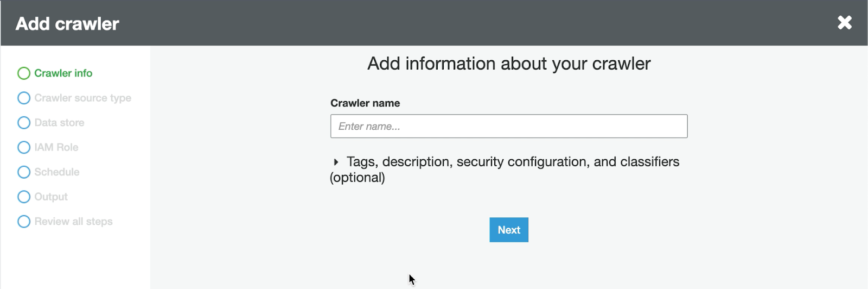The width and height of the screenshot is (868, 289).
Task: Click the Add crawler title text
Action: [67, 23]
